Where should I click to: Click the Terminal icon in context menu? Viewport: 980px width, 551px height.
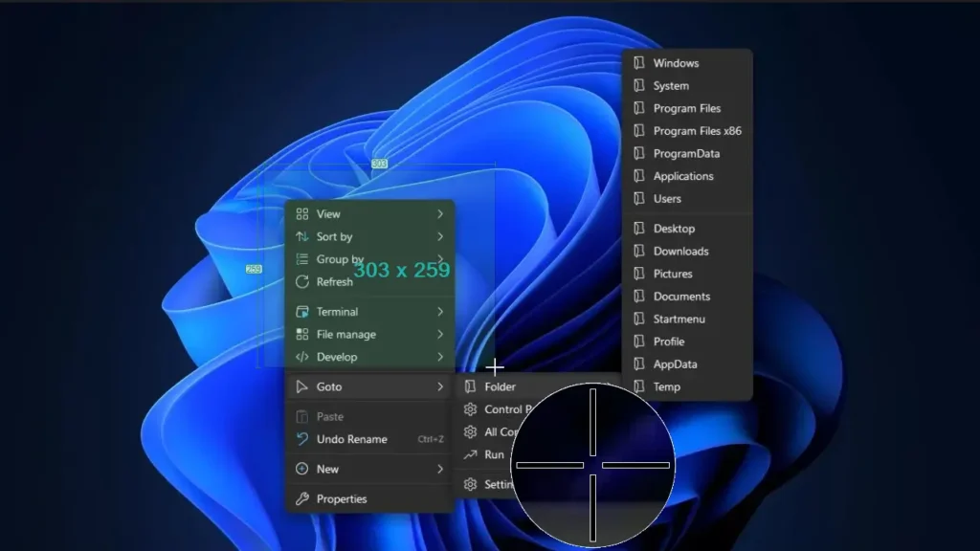point(301,312)
